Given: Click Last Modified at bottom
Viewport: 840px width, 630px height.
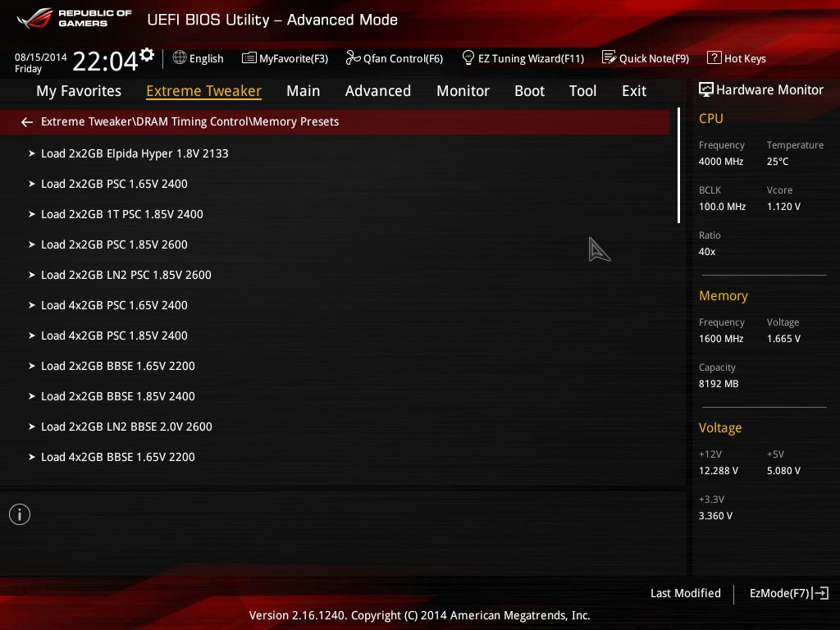Looking at the screenshot, I should [685, 593].
